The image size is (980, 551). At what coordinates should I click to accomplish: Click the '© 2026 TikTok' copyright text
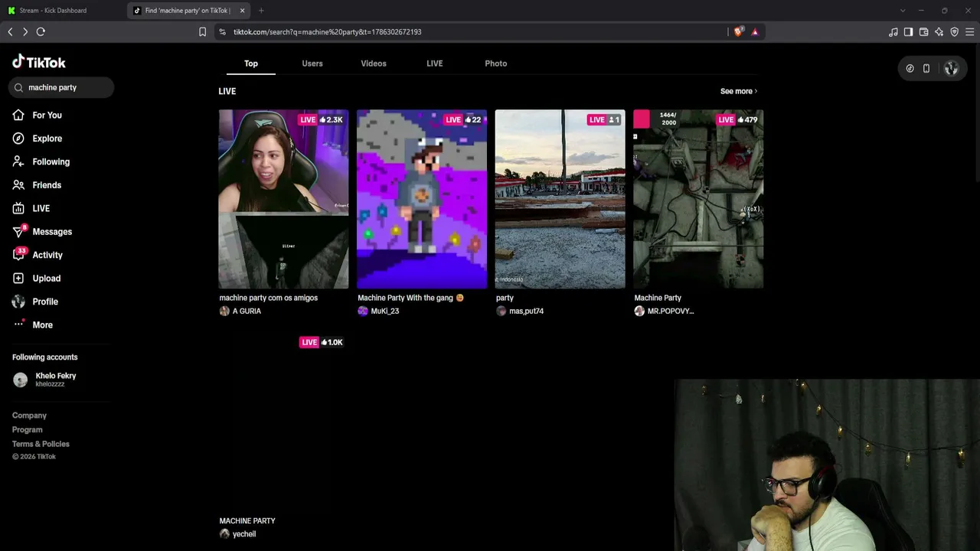(x=34, y=457)
